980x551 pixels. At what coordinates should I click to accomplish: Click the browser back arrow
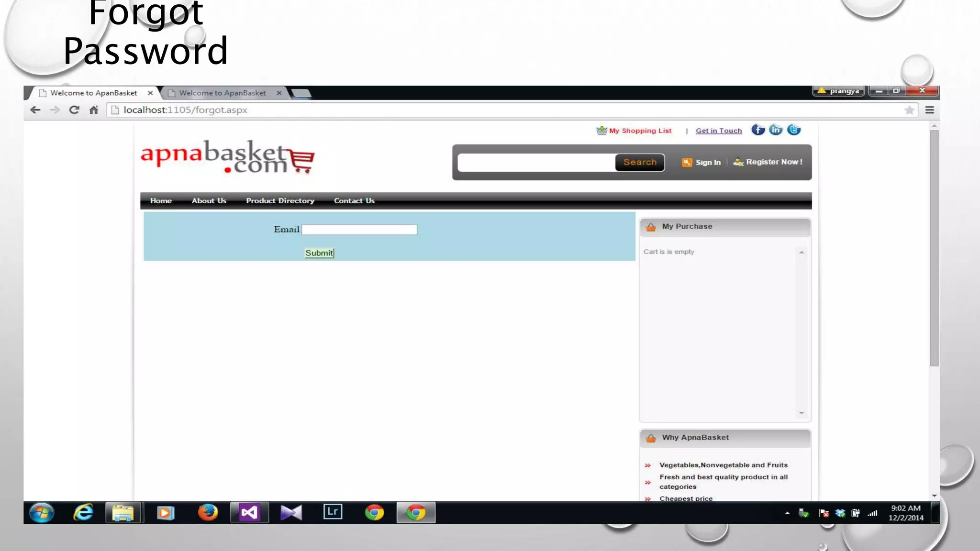[x=35, y=110]
